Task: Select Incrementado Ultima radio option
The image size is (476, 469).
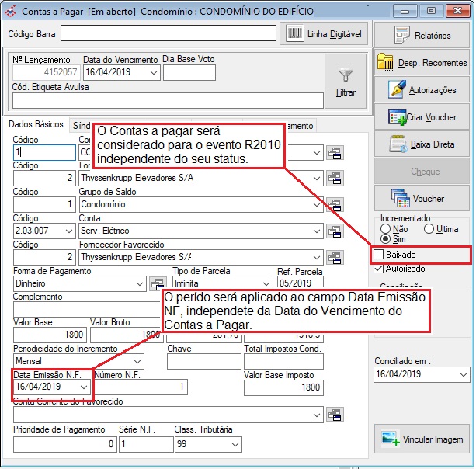Action: [429, 228]
